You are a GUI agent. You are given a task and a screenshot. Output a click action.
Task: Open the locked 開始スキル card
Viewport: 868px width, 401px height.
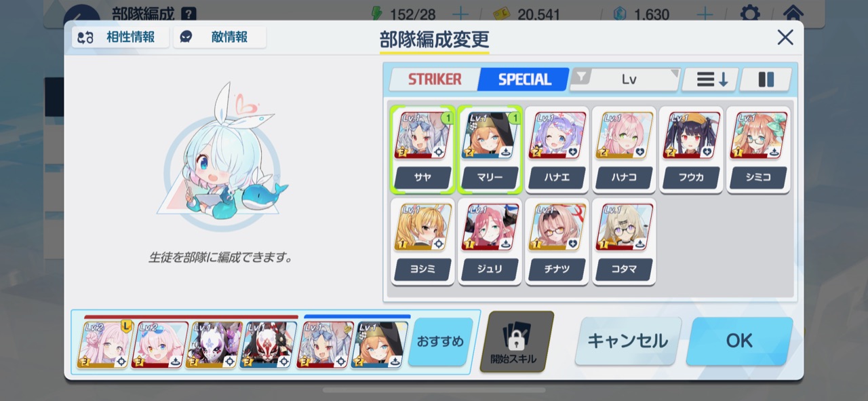(x=517, y=341)
